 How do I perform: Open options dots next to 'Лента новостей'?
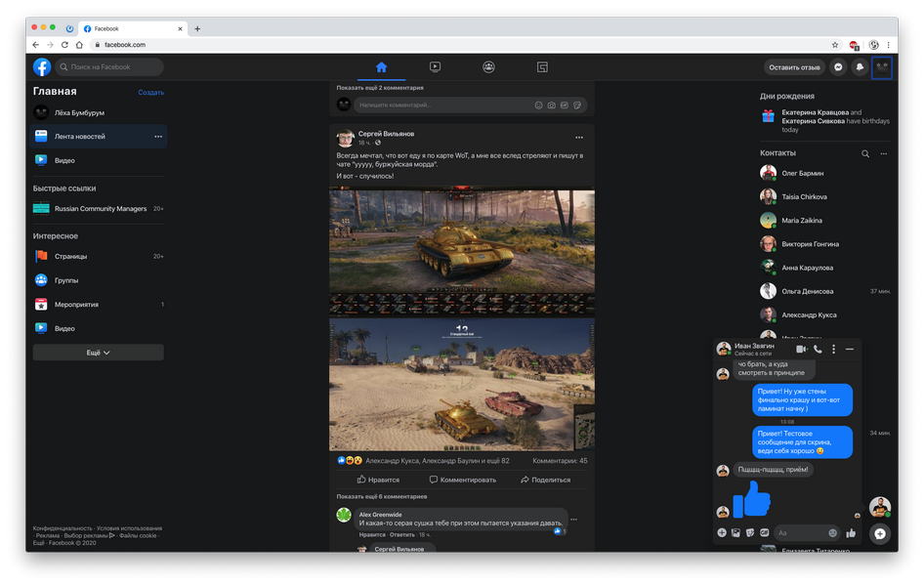point(158,137)
